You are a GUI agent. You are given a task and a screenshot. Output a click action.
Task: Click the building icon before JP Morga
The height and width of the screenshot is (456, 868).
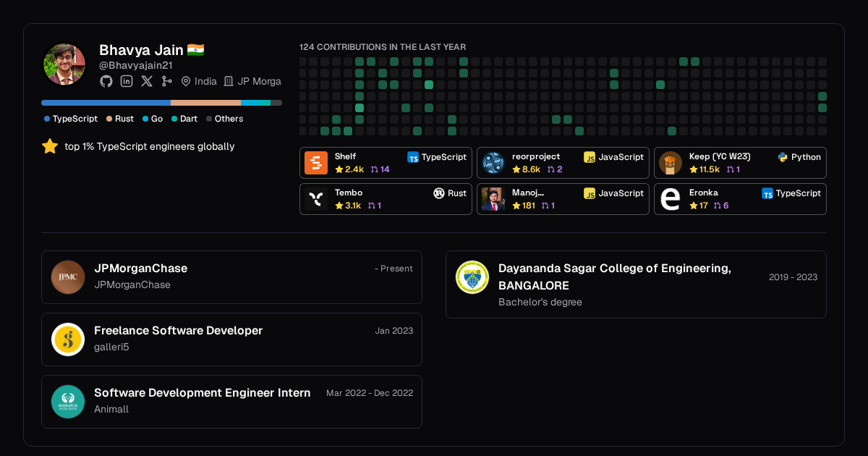coord(229,81)
